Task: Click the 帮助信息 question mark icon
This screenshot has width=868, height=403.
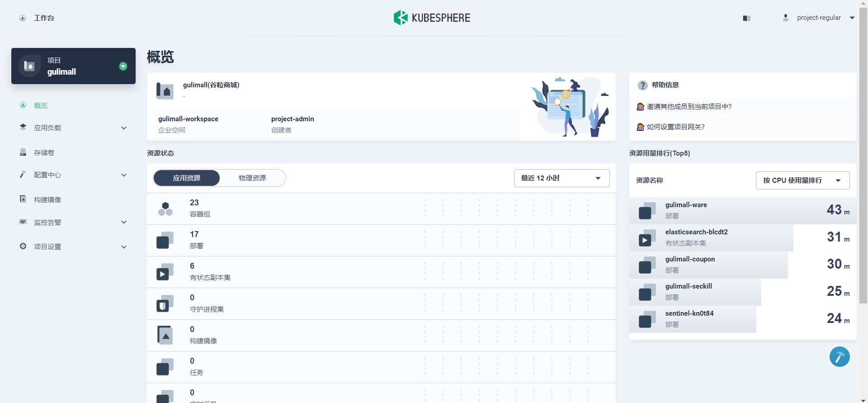Action: (642, 85)
